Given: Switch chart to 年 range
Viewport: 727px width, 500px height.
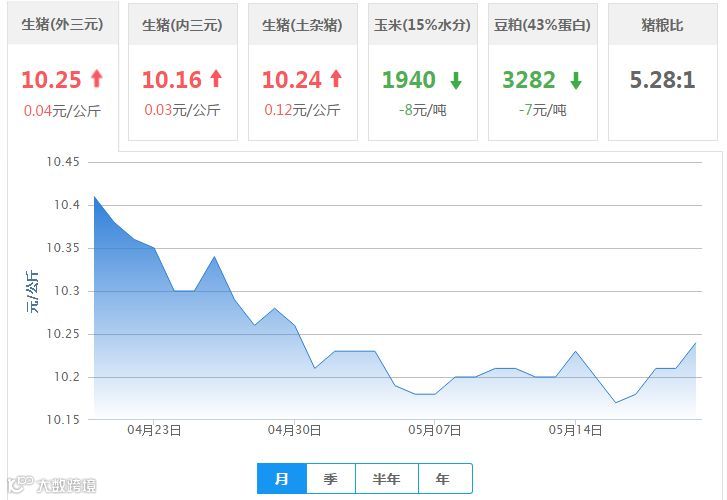Looking at the screenshot, I should coord(445,479).
